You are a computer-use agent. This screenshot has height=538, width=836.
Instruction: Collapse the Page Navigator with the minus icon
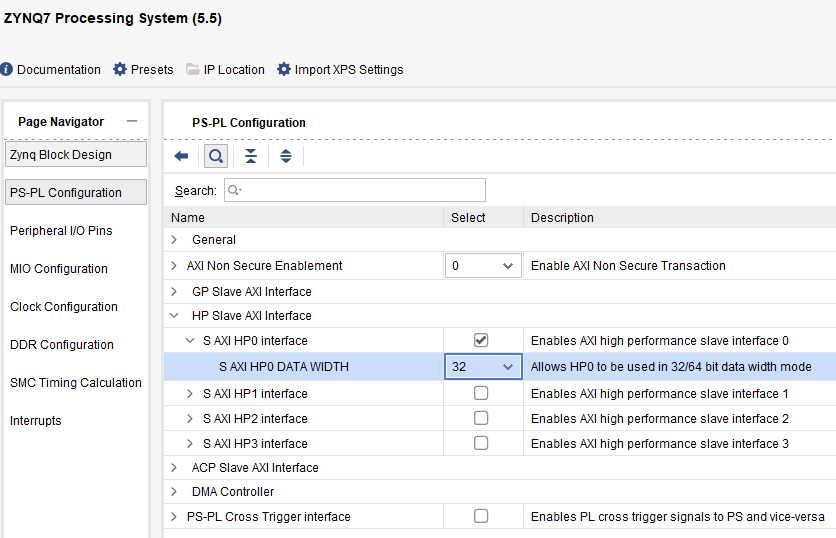tap(132, 122)
